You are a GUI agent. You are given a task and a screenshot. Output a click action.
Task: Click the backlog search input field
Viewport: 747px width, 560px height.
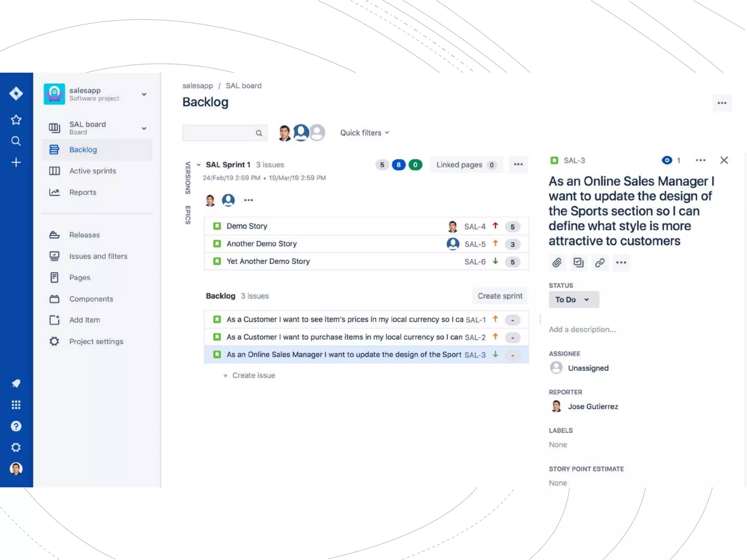tap(219, 133)
